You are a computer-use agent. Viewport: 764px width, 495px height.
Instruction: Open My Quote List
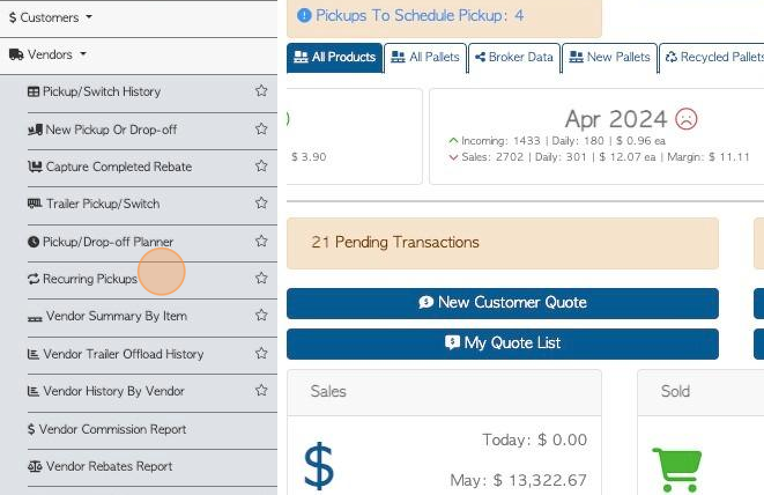pos(502,343)
